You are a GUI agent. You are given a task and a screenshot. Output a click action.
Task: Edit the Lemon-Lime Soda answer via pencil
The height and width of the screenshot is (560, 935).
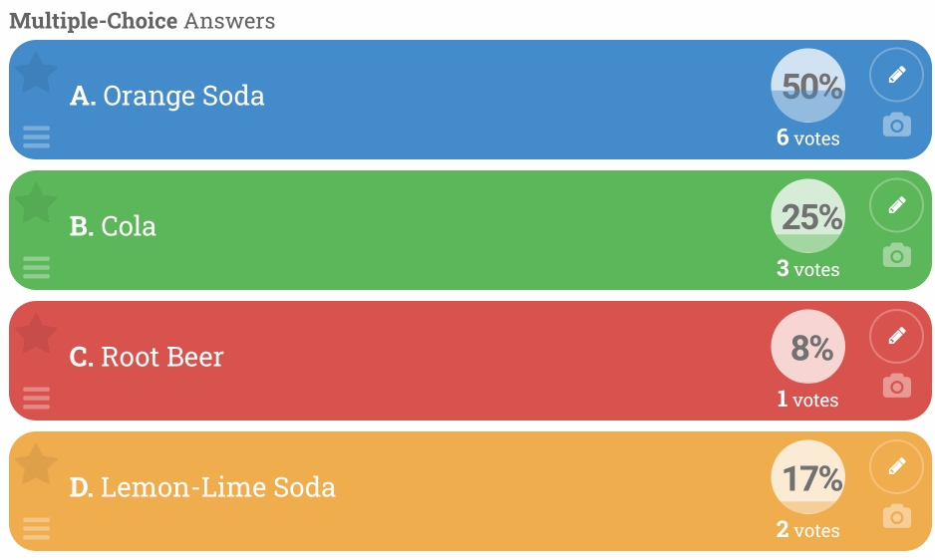point(896,467)
